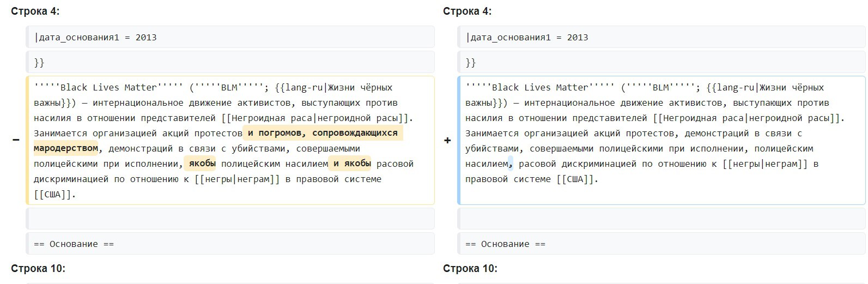
Task: Click the plus marker of added paragraph
Action: [x=447, y=140]
